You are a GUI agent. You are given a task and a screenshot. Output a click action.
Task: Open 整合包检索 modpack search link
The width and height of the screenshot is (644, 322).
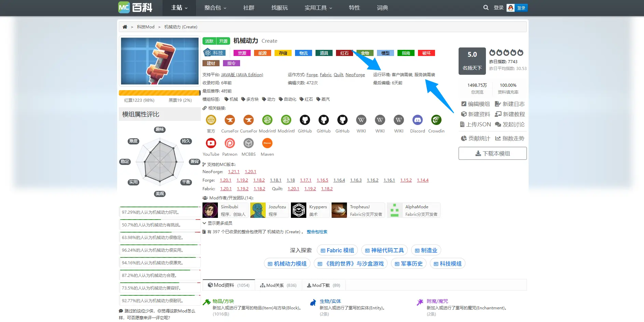click(x=317, y=232)
